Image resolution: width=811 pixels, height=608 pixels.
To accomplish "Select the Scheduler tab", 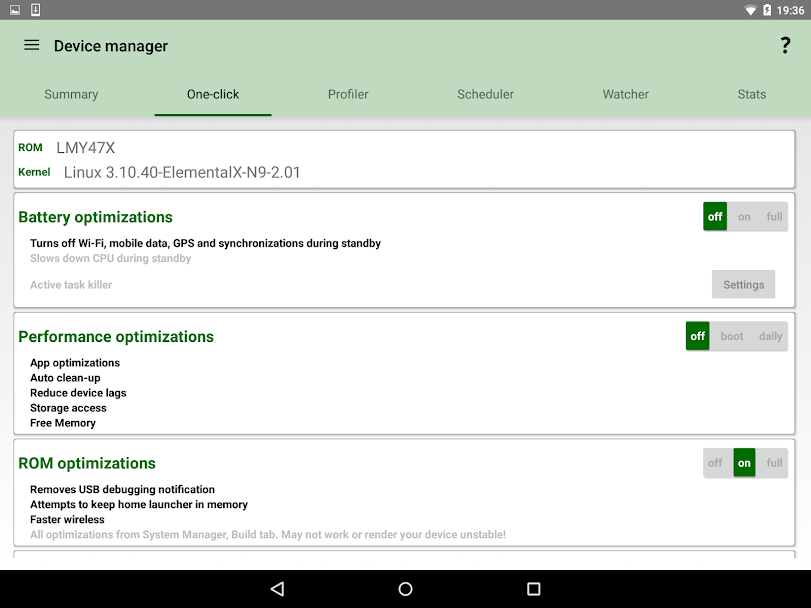I will coord(485,94).
